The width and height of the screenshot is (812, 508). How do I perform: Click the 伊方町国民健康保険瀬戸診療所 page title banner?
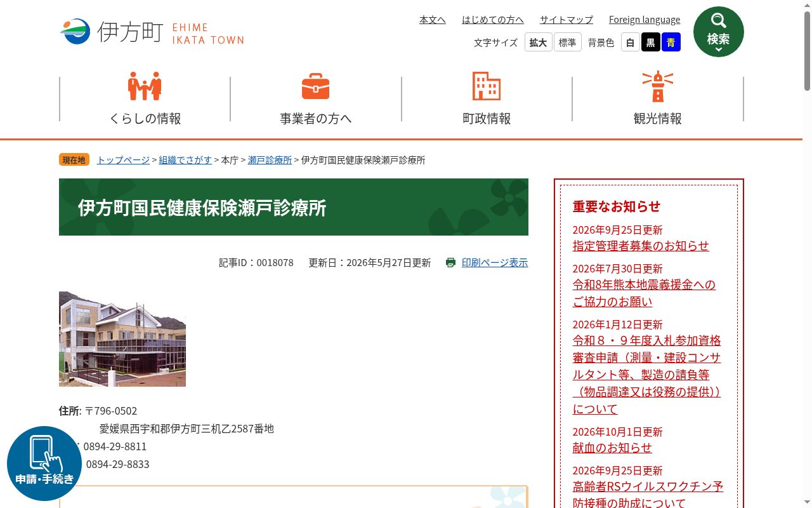[x=294, y=207]
